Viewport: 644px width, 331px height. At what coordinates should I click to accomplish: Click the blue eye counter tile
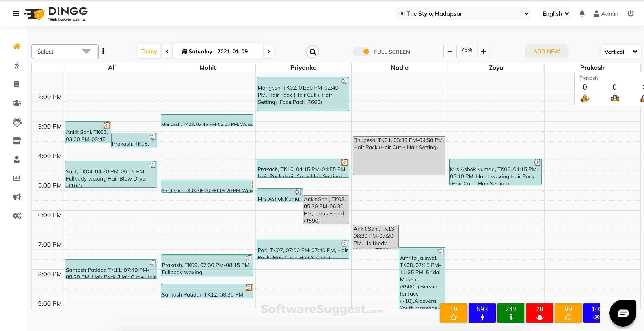(x=592, y=313)
